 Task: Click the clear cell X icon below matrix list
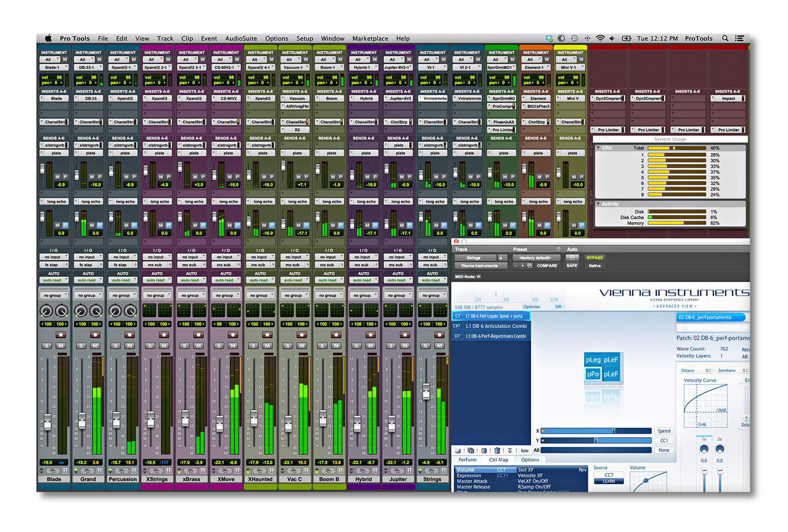click(x=484, y=451)
